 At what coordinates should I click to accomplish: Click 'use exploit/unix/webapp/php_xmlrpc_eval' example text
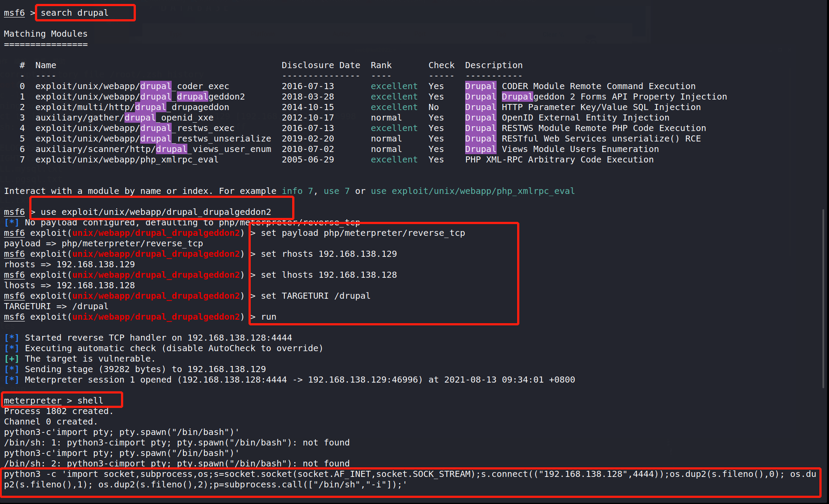(x=473, y=191)
